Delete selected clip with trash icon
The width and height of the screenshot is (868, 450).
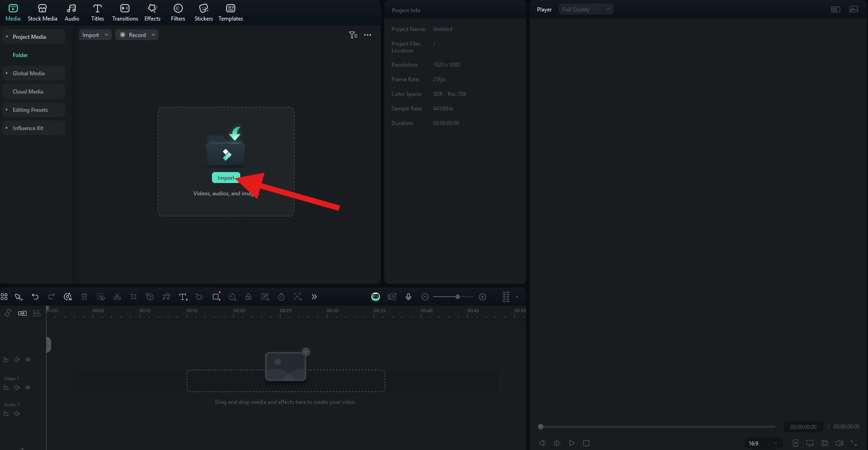pos(84,297)
